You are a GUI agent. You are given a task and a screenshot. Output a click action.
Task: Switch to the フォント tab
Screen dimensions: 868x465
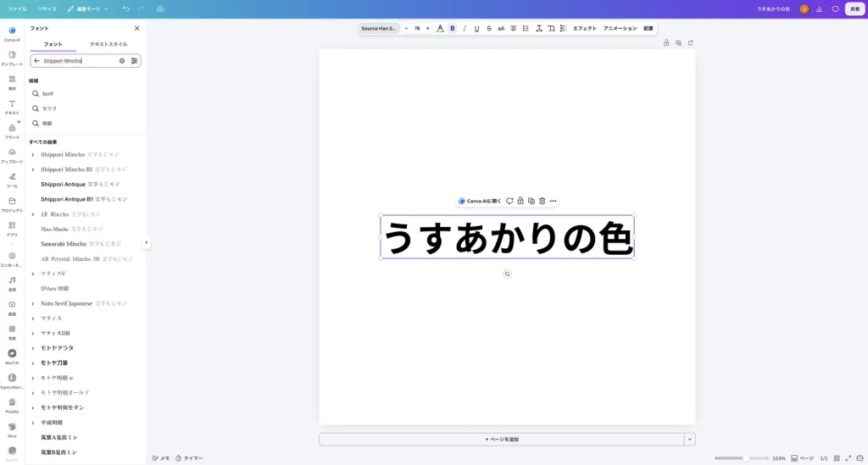click(53, 44)
